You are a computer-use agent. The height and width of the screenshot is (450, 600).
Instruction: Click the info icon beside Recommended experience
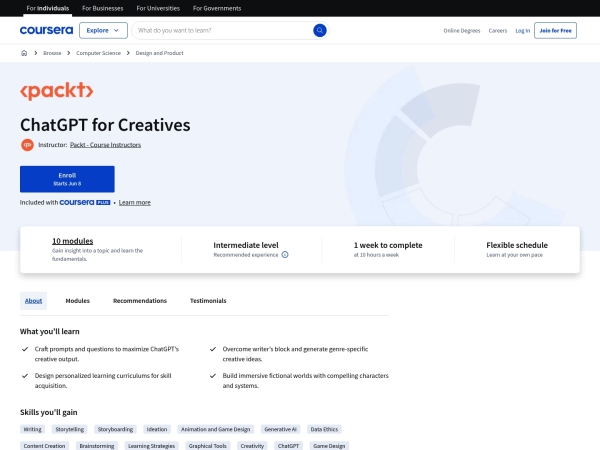pyautogui.click(x=285, y=255)
